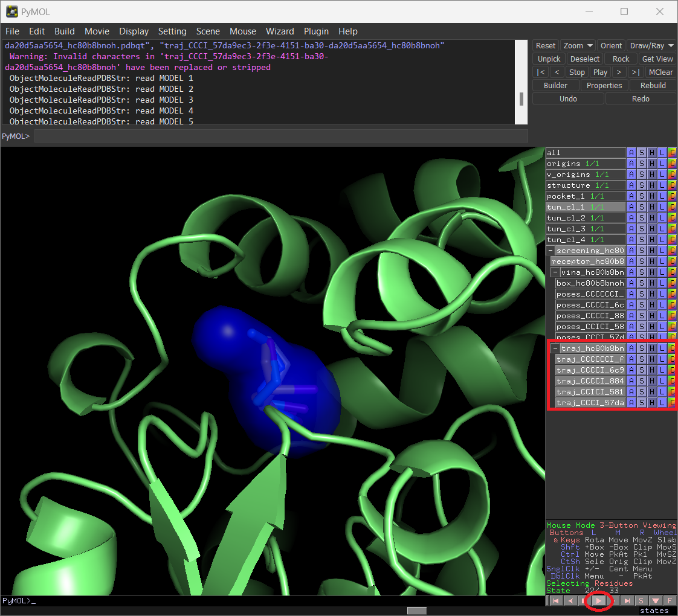Jump to the last state with the end icon

point(627,600)
